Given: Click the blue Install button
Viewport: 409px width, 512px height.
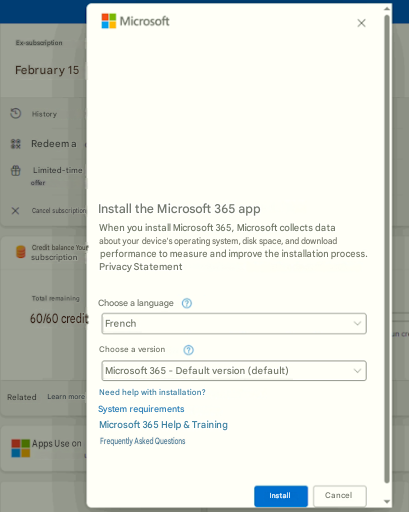Looking at the screenshot, I should (x=281, y=496).
